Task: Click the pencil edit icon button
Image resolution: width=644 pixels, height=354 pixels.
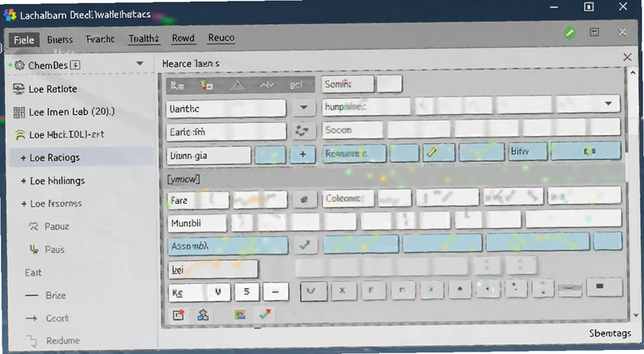Action: click(439, 152)
